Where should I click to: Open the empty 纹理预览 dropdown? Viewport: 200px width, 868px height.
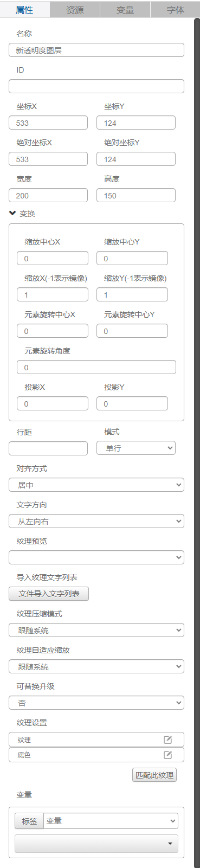[96, 557]
